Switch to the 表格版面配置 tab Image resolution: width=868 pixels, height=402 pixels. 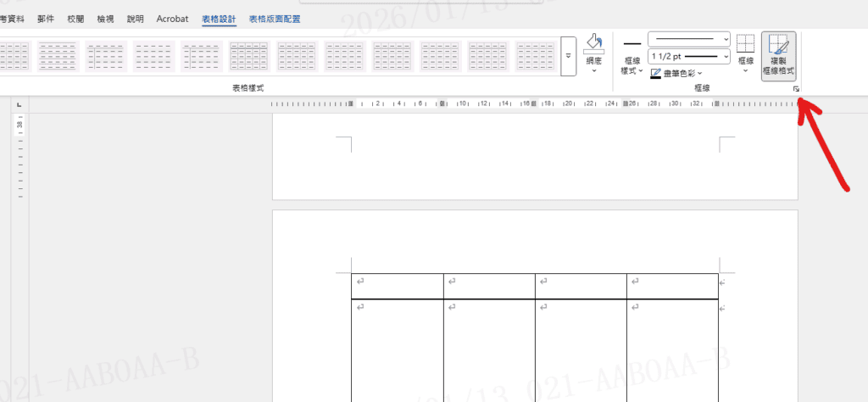275,19
